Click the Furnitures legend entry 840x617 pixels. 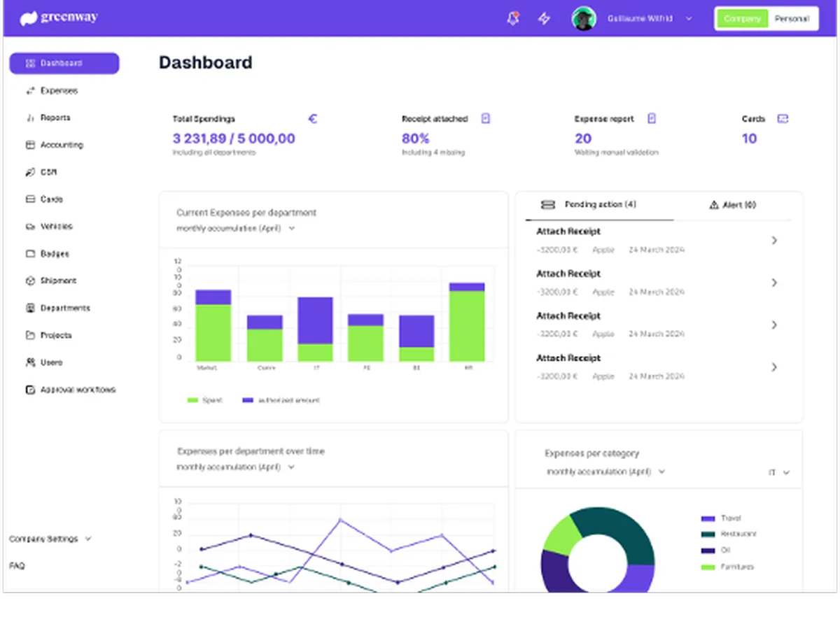(x=728, y=567)
